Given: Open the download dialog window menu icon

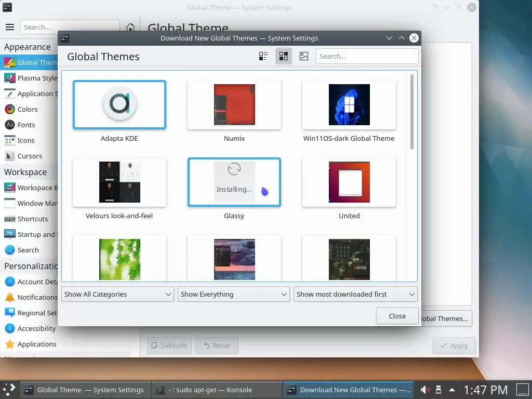Looking at the screenshot, I should 65,38.
